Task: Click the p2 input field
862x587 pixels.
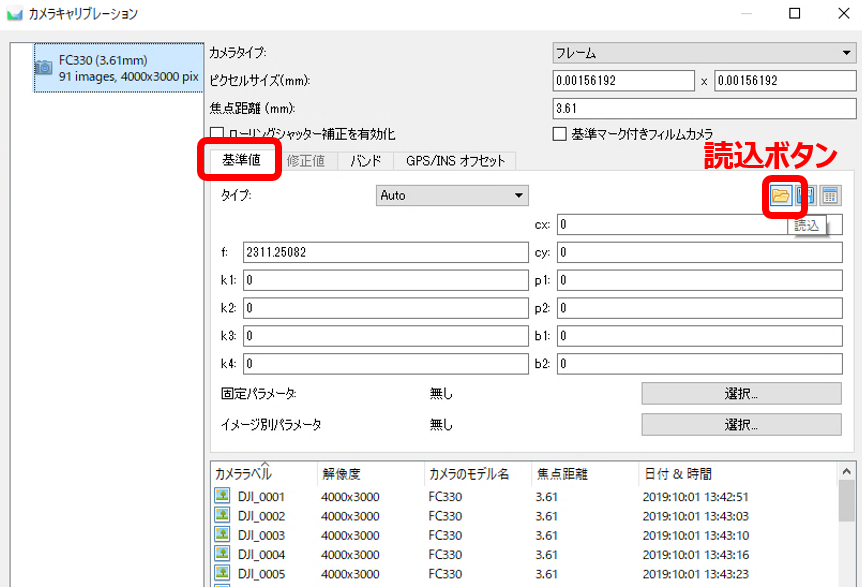Action: pos(699,308)
